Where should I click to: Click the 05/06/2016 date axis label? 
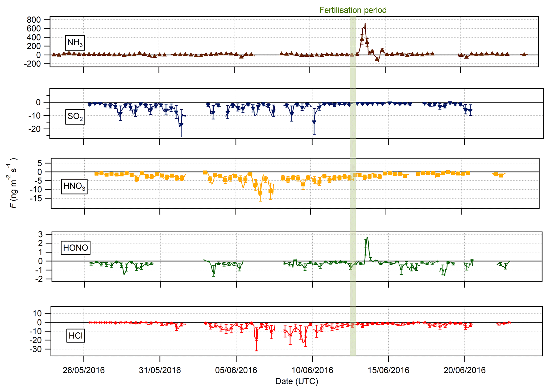pos(236,370)
